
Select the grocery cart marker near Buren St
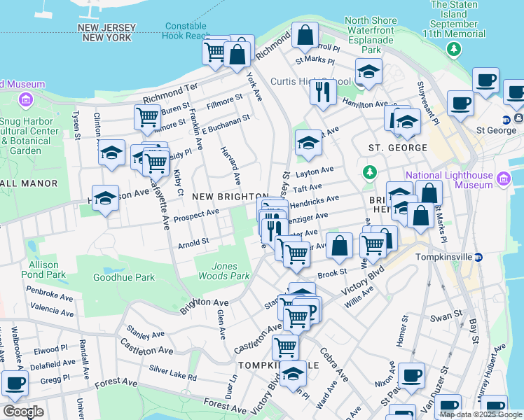[x=147, y=118]
